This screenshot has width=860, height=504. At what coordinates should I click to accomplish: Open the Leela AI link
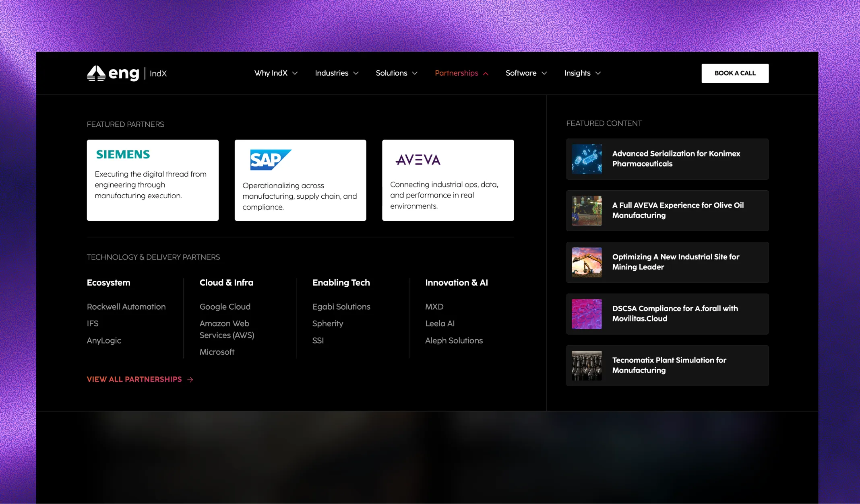440,323
